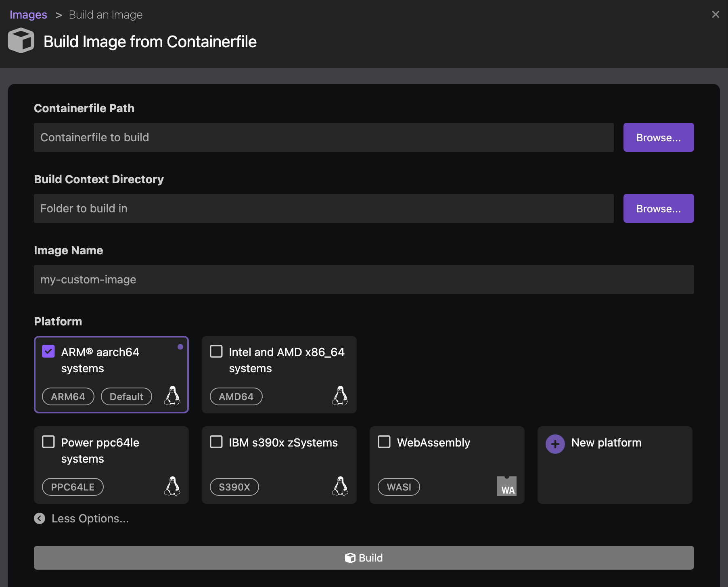728x587 pixels.
Task: Check the Power ppc64le systems checkbox
Action: pos(48,442)
